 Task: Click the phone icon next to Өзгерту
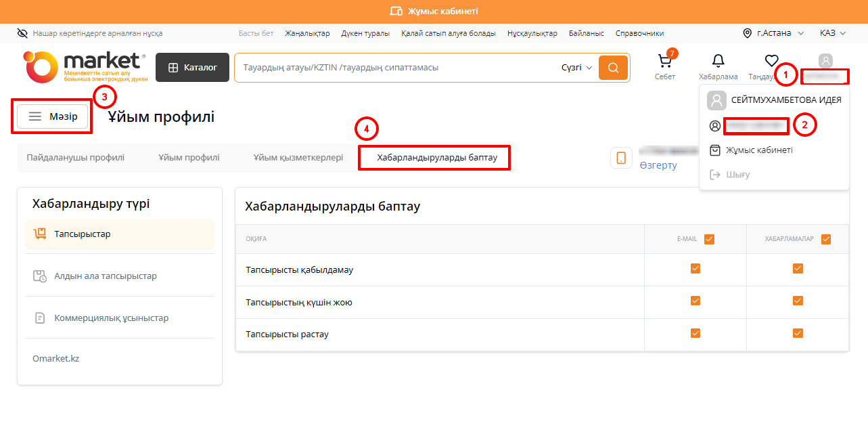[x=620, y=158]
